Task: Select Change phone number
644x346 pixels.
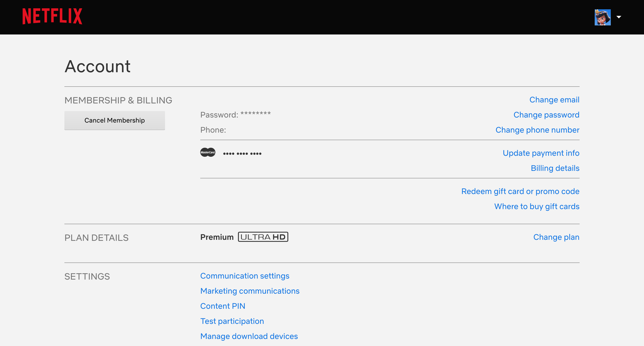Action: [x=537, y=130]
